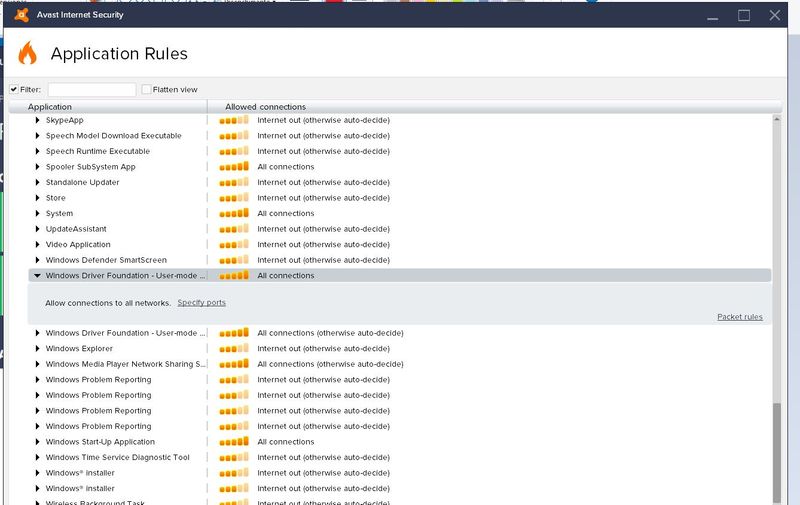Viewport: 800px width, 505px height.
Task: Maximize the Avast Internet Security window
Action: pyautogui.click(x=744, y=15)
